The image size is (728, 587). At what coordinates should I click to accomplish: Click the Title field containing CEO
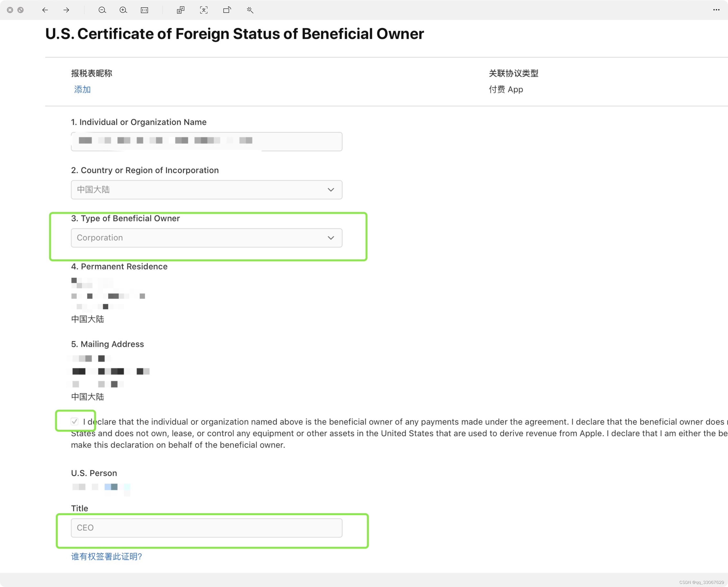[206, 528]
